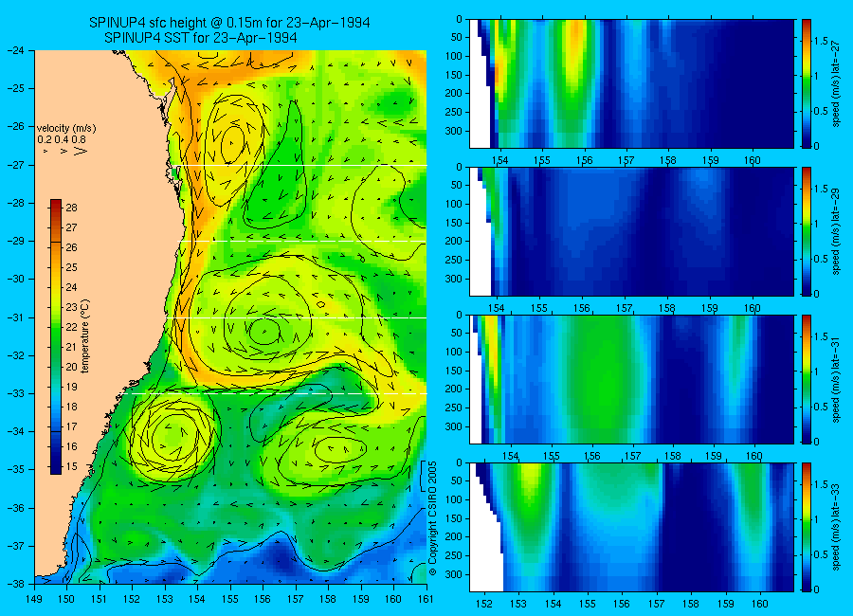Click the white transect line at latitude -27
This screenshot has width=853, height=616.
(300, 166)
